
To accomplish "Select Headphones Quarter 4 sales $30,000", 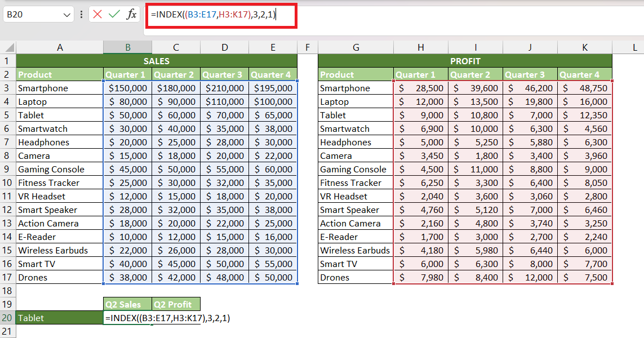I will [x=273, y=142].
